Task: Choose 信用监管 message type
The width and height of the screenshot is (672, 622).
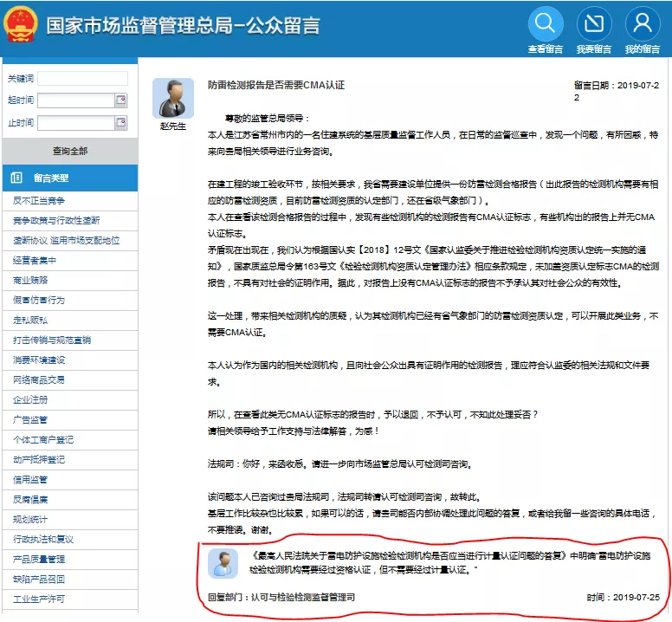Action: click(x=30, y=479)
